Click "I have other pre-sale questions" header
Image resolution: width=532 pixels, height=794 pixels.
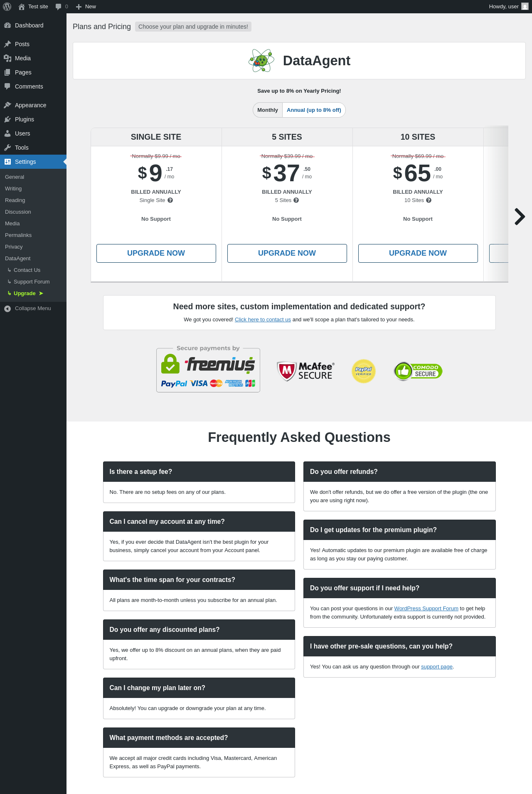click(x=399, y=646)
